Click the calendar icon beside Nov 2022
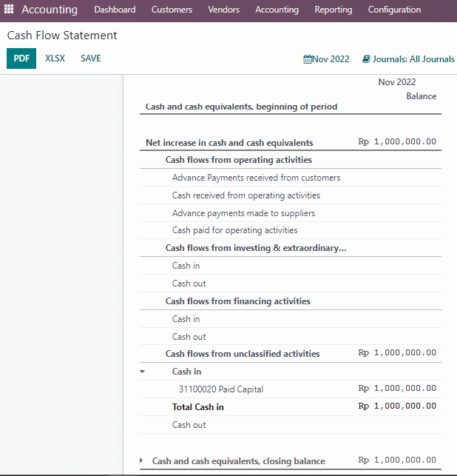Screen dimensions: 457x476 point(308,59)
